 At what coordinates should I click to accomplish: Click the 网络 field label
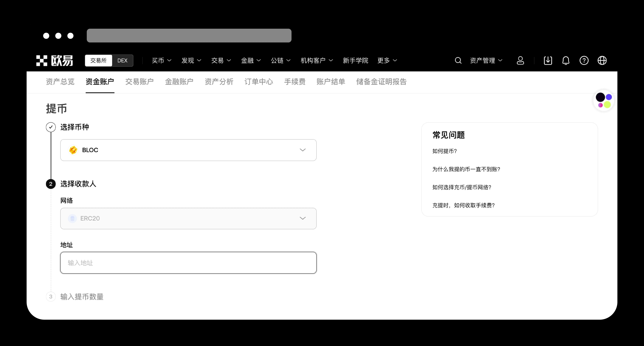pos(66,201)
